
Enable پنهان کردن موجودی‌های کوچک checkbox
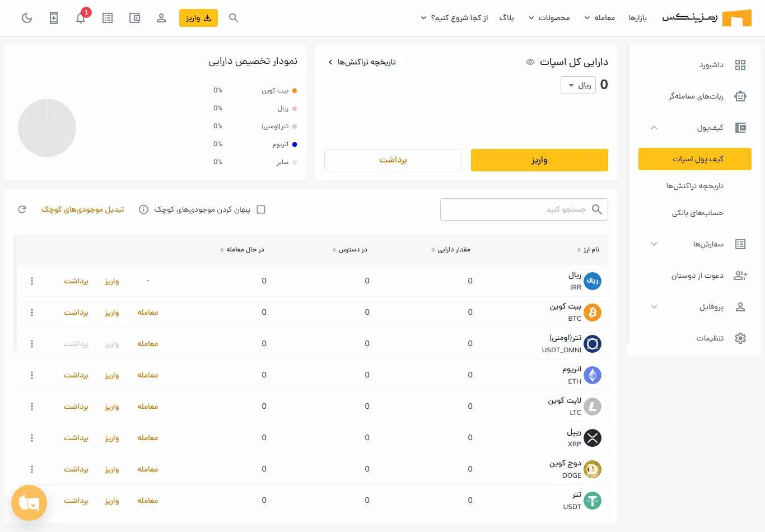pyautogui.click(x=261, y=209)
